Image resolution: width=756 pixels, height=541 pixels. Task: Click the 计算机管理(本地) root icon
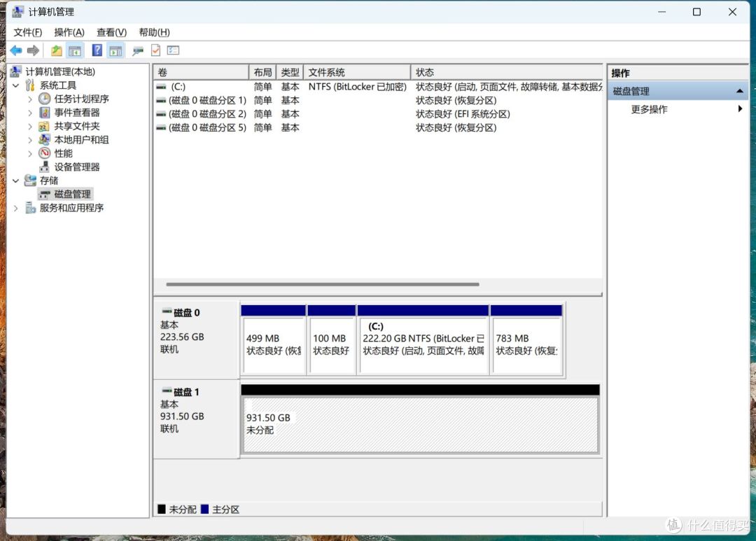coord(16,72)
